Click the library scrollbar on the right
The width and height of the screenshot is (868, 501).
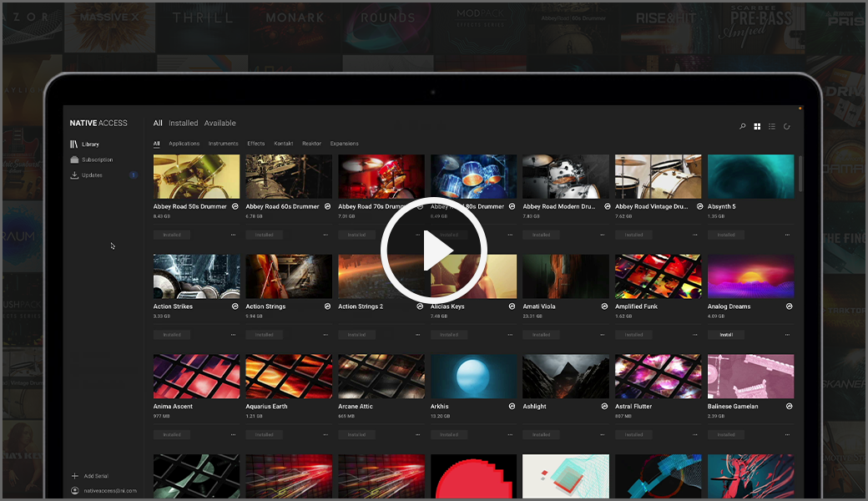tap(800, 174)
